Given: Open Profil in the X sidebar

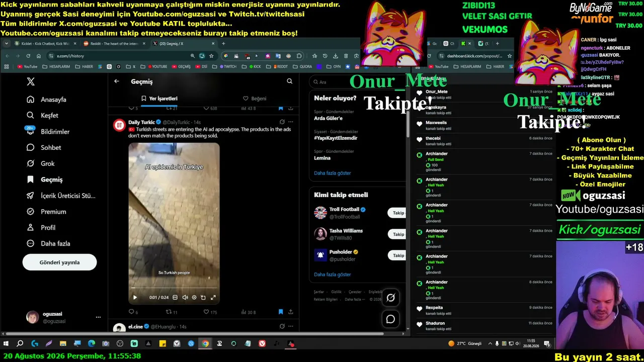Looking at the screenshot, I should click(41, 228).
